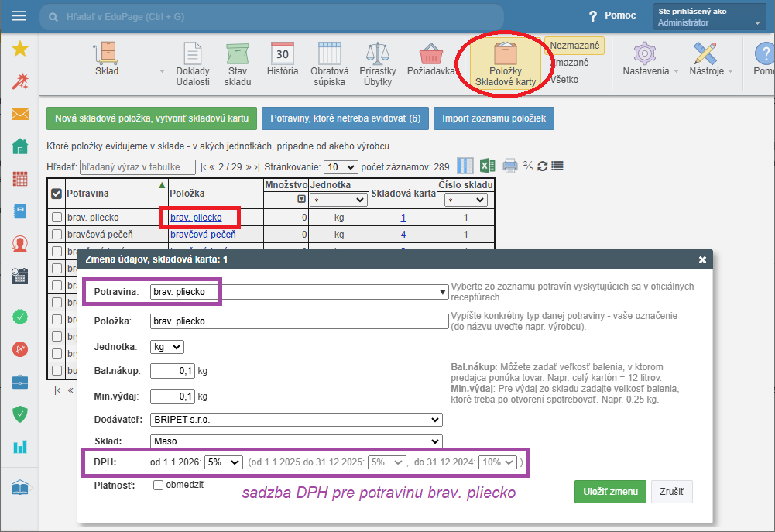
Task: Export the table to Excel
Action: (487, 166)
